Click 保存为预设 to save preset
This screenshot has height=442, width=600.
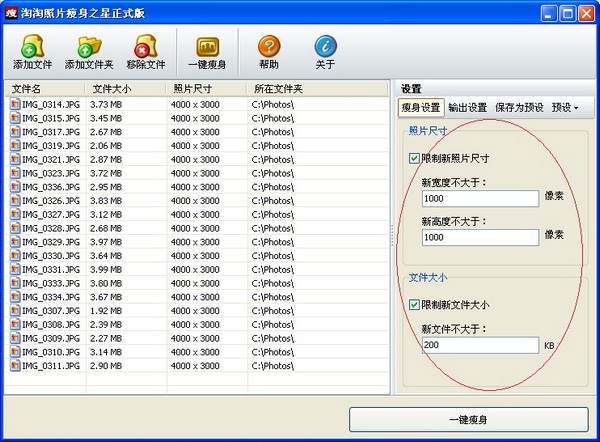(519, 107)
